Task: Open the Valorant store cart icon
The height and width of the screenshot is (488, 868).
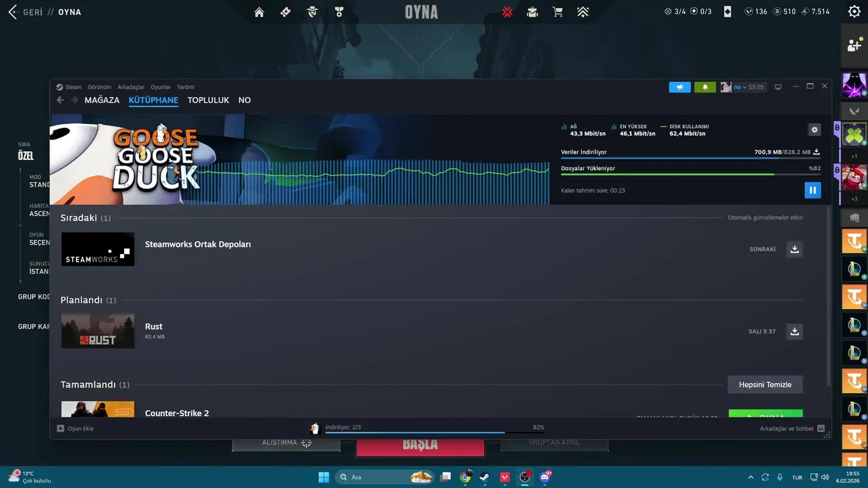Action: (557, 12)
